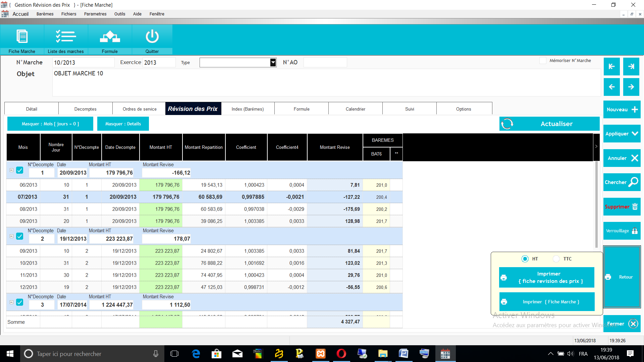The height and width of the screenshot is (362, 644).
Task: Open the Type dropdown list
Action: (x=273, y=63)
